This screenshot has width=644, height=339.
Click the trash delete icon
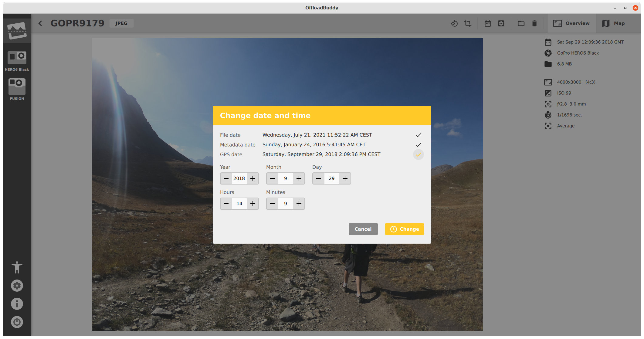[534, 23]
